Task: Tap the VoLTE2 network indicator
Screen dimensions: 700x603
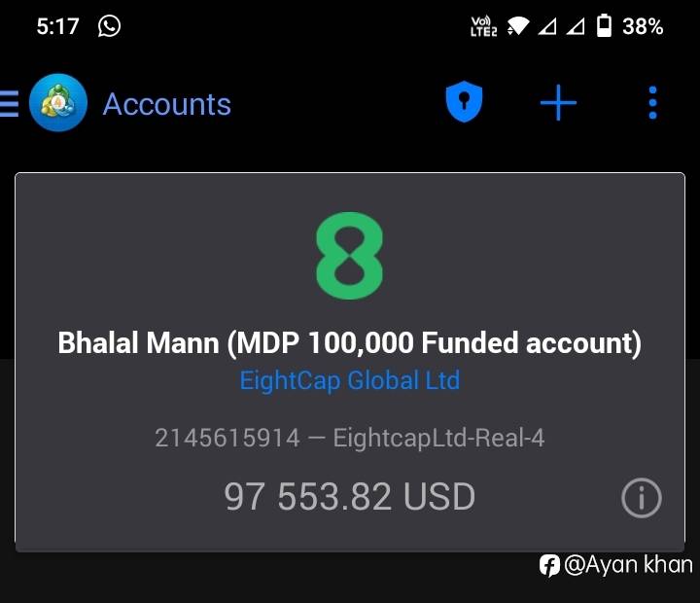Action: click(483, 26)
